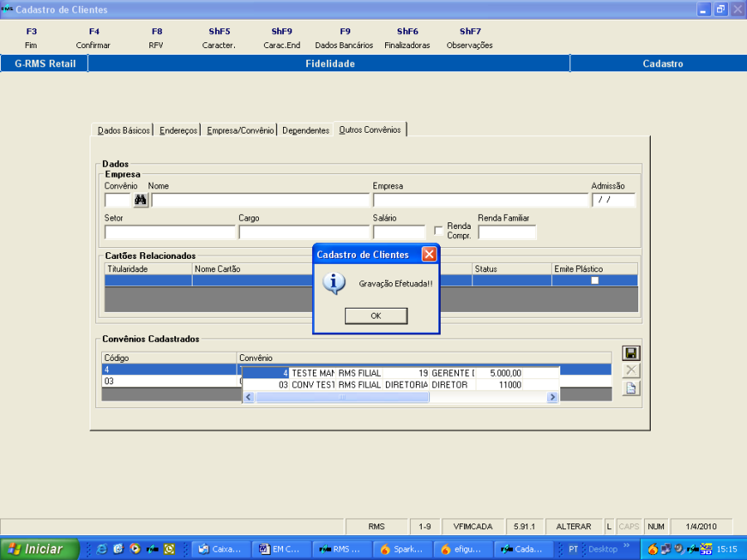Toggle the Emite Plástico checkbox in the grid
The image size is (747, 560).
[594, 280]
